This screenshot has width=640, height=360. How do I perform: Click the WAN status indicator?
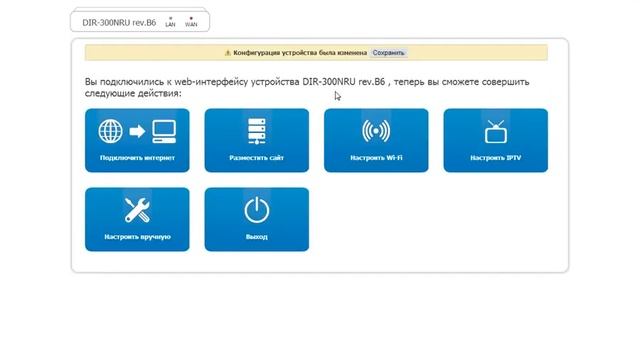click(191, 22)
